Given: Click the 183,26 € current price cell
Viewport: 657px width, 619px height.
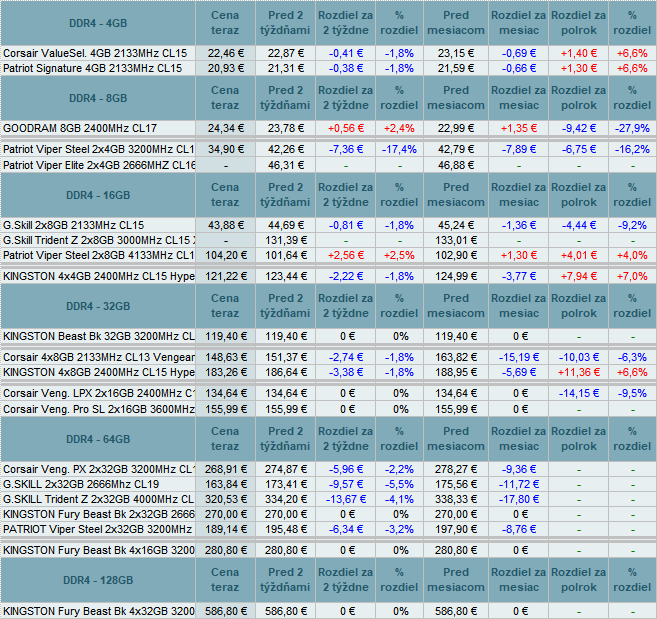Looking at the screenshot, I should pos(225,373).
